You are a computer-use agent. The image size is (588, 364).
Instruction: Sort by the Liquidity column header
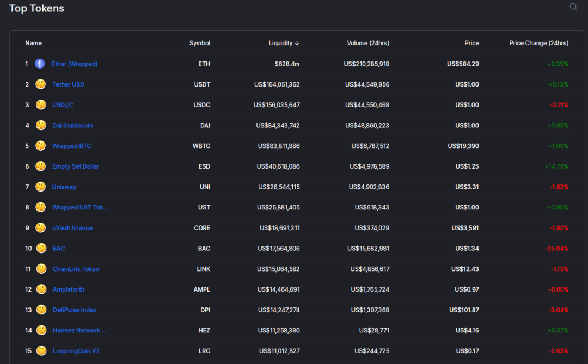tap(284, 43)
